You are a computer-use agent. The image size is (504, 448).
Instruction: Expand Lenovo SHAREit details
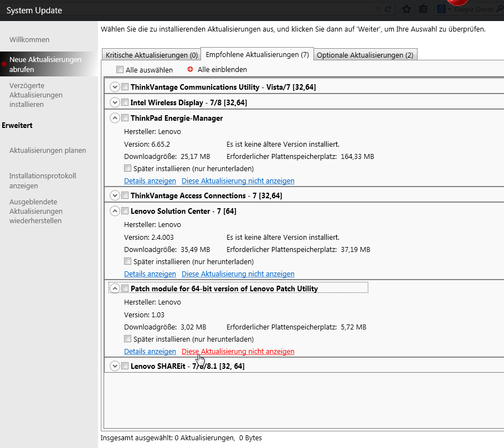[x=115, y=366]
